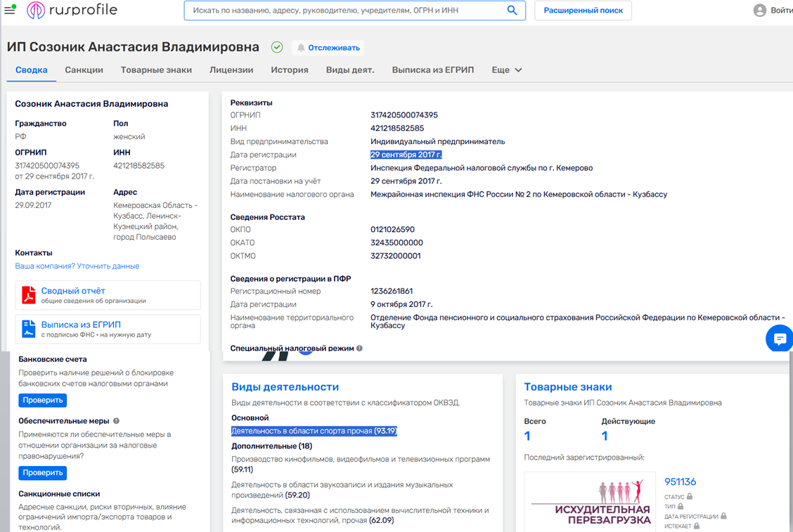Click the question mark near Обеспечительные меры
Image resolution: width=793 pixels, height=532 pixels.
[117, 421]
